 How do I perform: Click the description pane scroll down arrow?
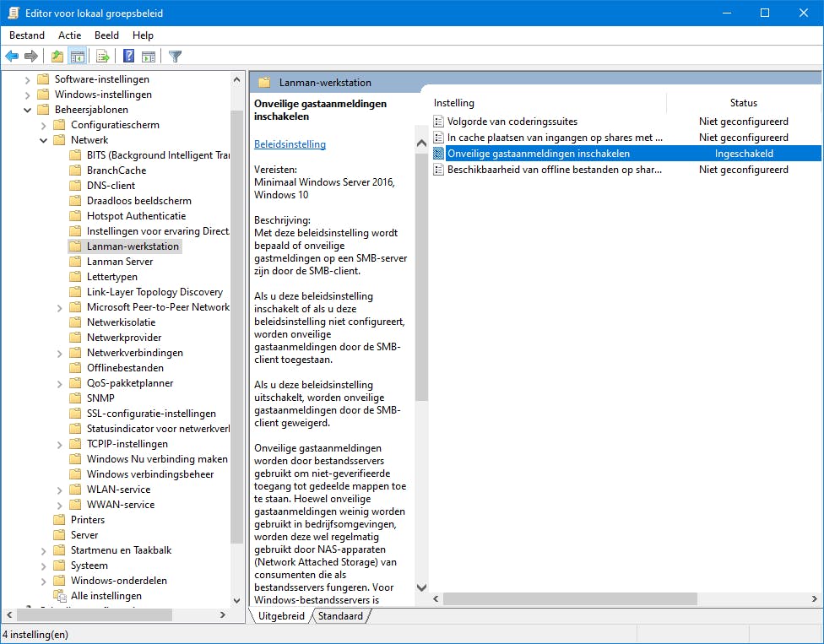click(421, 587)
